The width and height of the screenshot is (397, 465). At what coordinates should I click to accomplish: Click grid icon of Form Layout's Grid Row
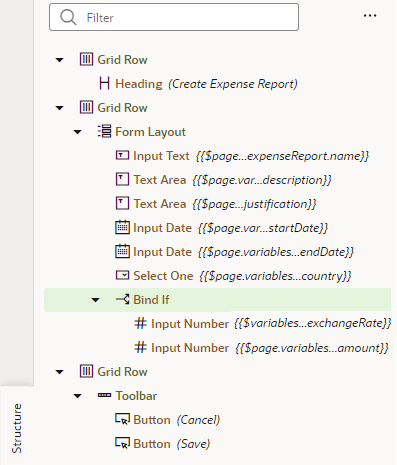coord(86,108)
